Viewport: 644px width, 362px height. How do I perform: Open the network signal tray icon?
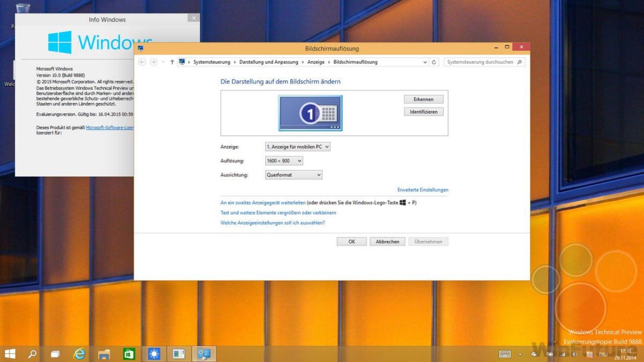tap(561, 354)
